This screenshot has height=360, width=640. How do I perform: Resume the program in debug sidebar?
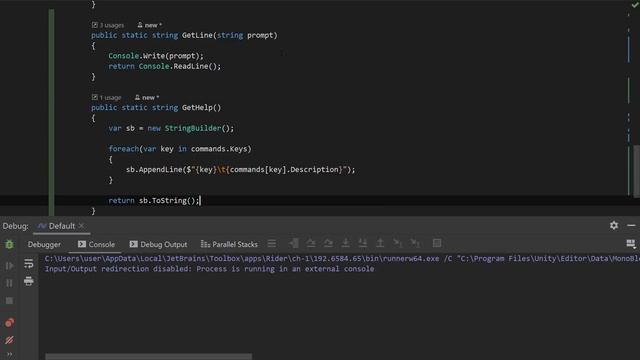click(x=9, y=266)
